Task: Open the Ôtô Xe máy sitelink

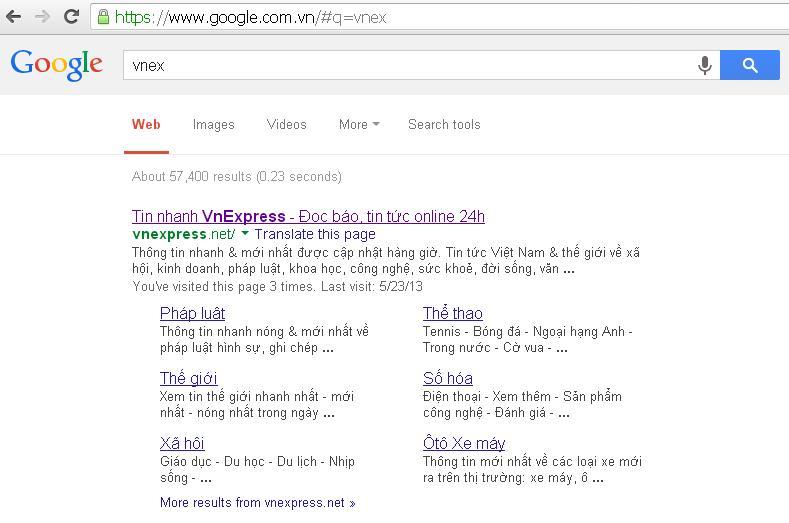Action: click(463, 443)
